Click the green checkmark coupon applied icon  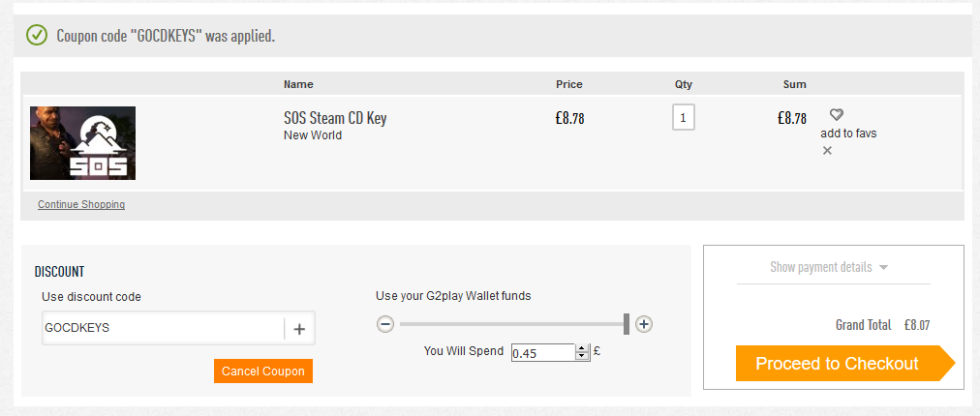click(37, 35)
